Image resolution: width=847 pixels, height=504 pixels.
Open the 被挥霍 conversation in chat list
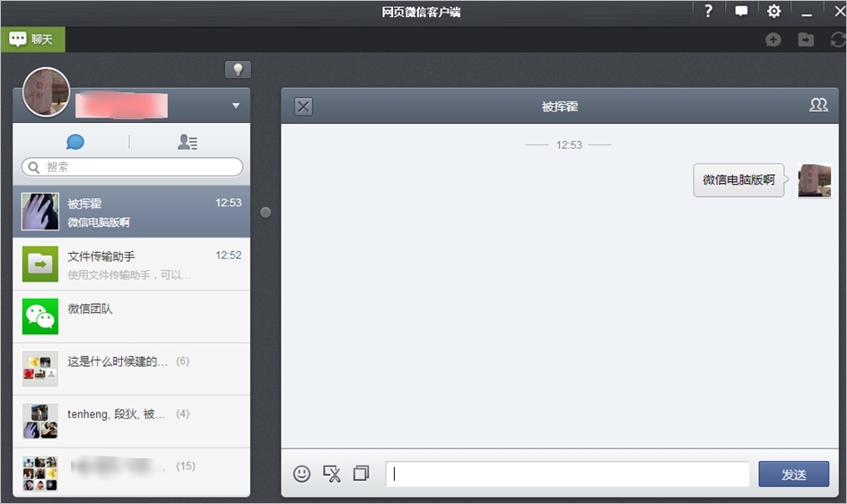[x=131, y=212]
